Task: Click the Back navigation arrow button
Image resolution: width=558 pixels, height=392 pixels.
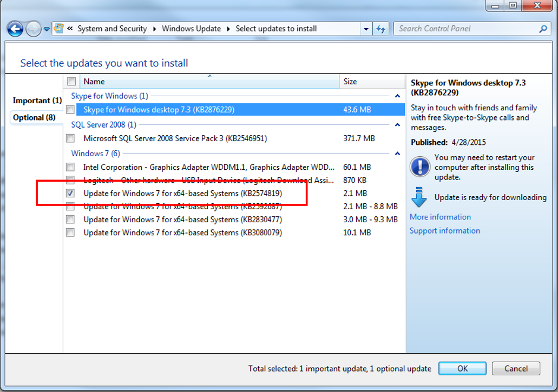Action: (15, 29)
